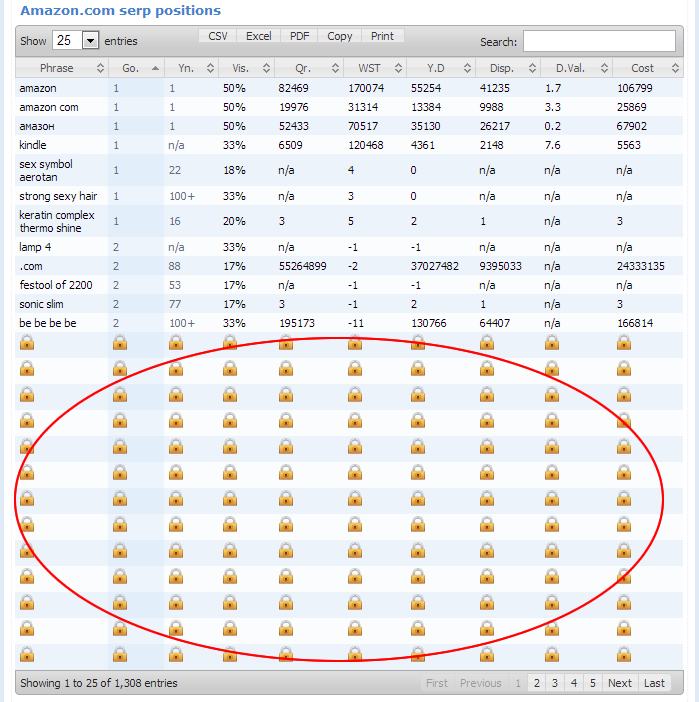Sort by Go. column ascending arrow

tap(155, 68)
